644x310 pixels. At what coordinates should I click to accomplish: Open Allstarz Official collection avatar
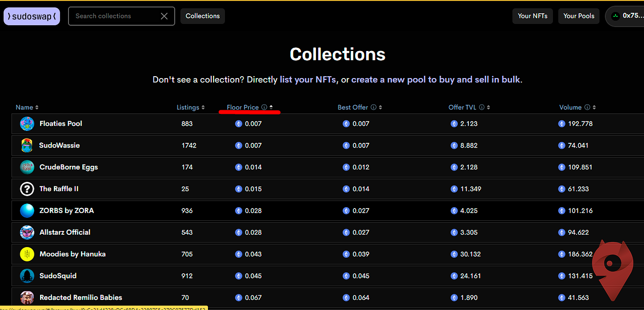tap(27, 232)
